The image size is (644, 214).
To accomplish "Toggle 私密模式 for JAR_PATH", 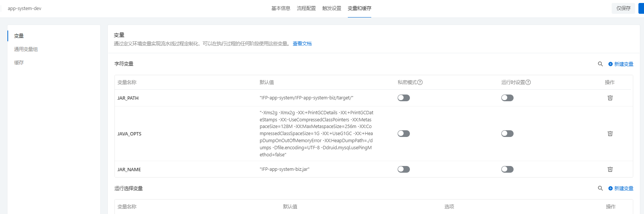I will point(404,98).
